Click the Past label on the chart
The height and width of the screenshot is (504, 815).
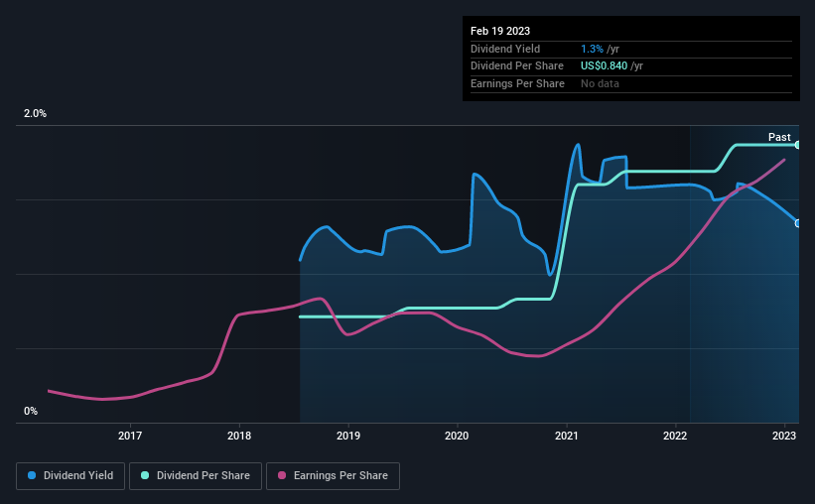pos(779,137)
